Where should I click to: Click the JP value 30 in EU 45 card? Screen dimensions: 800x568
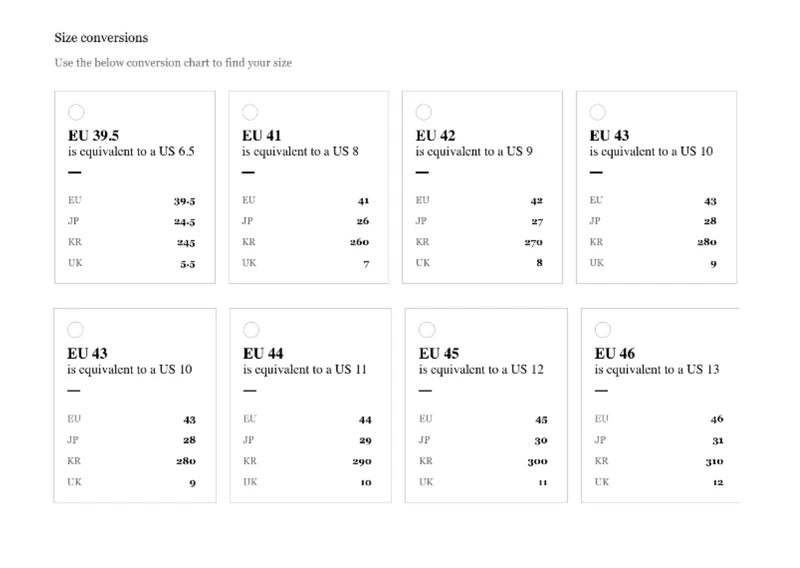(x=540, y=440)
